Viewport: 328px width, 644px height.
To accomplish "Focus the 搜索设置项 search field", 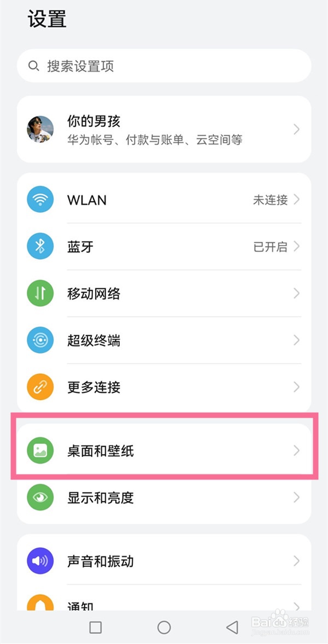I will point(164,66).
